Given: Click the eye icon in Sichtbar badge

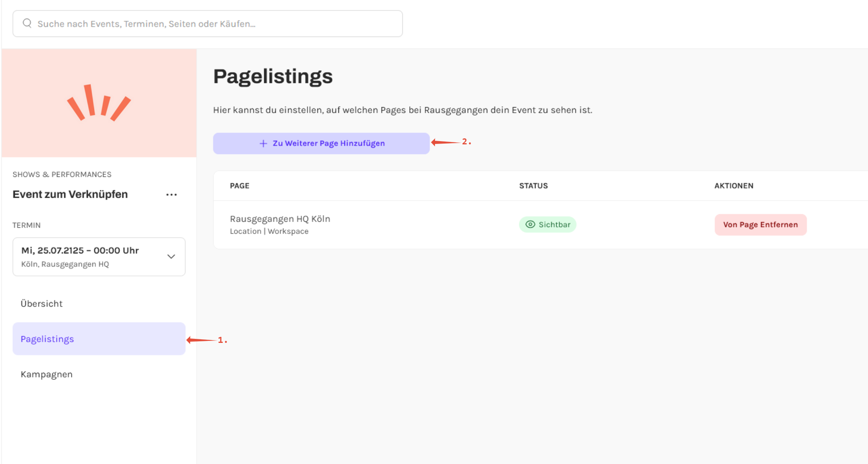Looking at the screenshot, I should (x=530, y=225).
